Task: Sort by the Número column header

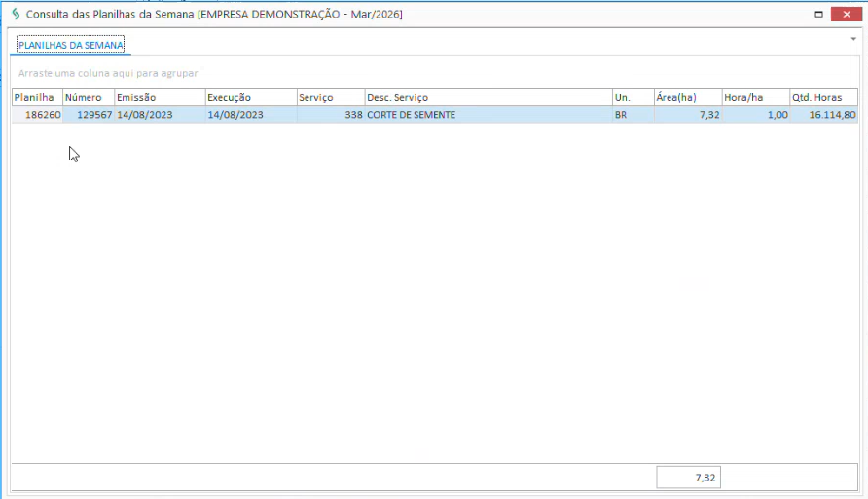Action: tap(89, 97)
